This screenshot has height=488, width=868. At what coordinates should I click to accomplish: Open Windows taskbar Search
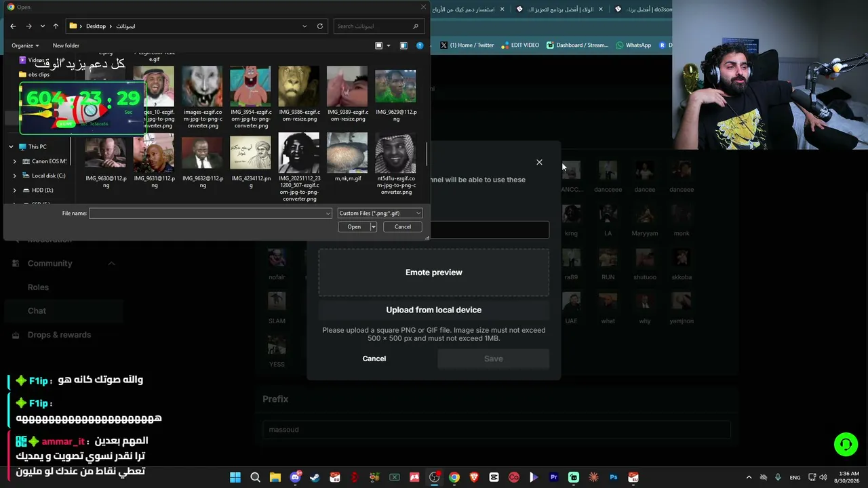coord(256,477)
